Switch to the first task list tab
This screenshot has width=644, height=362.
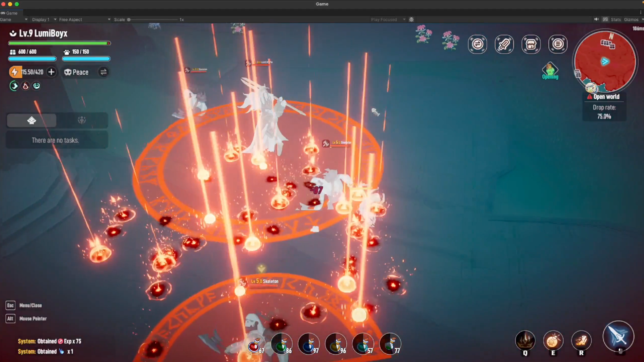click(32, 120)
